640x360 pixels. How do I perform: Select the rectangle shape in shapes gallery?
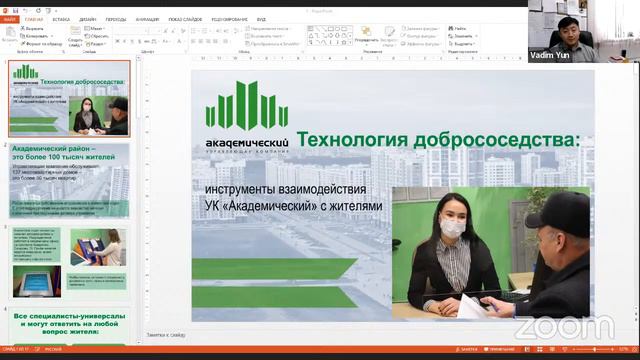point(331,29)
